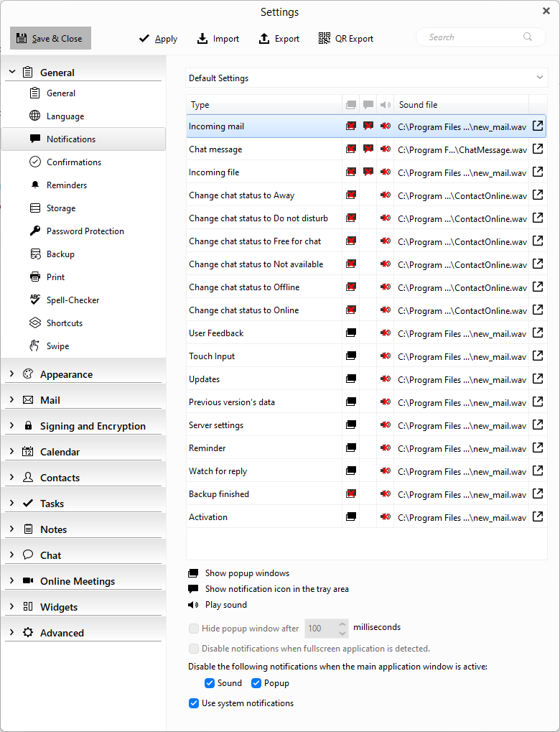Increase milliseconds value with stepper up arrow
Screen dimensions: 560x732
pyautogui.click(x=342, y=624)
